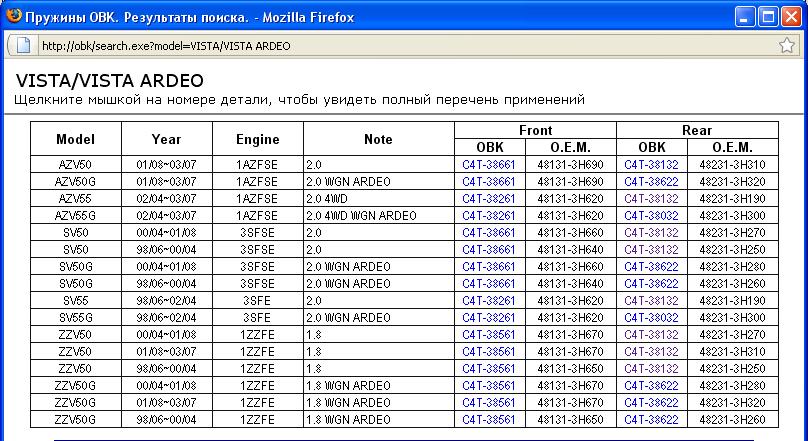
Task: Open Rear OBK link C4T-38132 in AZV50 row
Action: click(651, 165)
